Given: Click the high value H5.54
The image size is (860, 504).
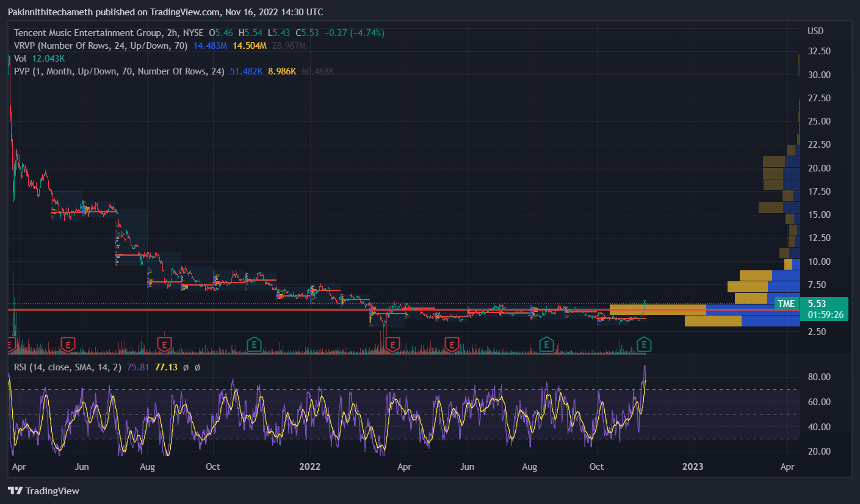Looking at the screenshot, I should (250, 32).
